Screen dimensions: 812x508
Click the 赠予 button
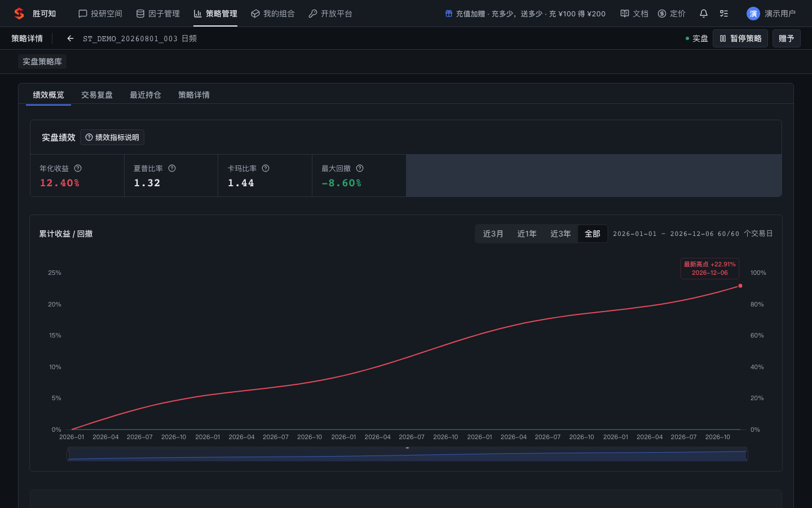pyautogui.click(x=787, y=38)
